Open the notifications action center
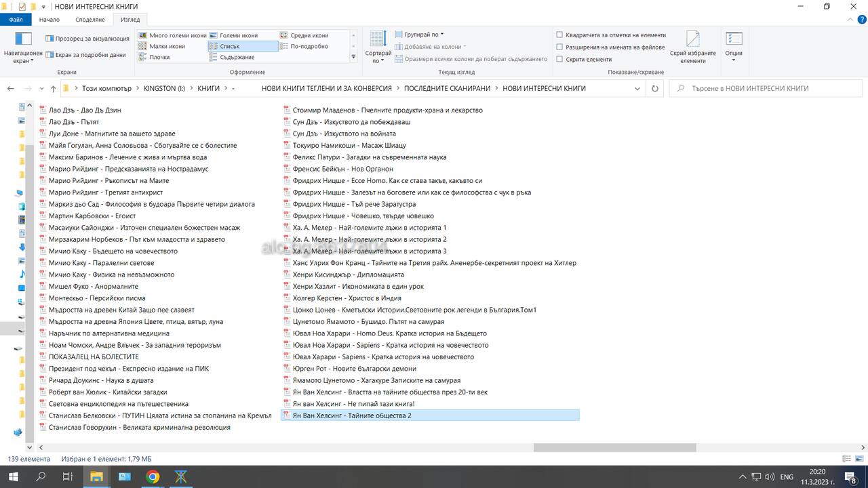Image resolution: width=868 pixels, height=488 pixels. (852, 477)
